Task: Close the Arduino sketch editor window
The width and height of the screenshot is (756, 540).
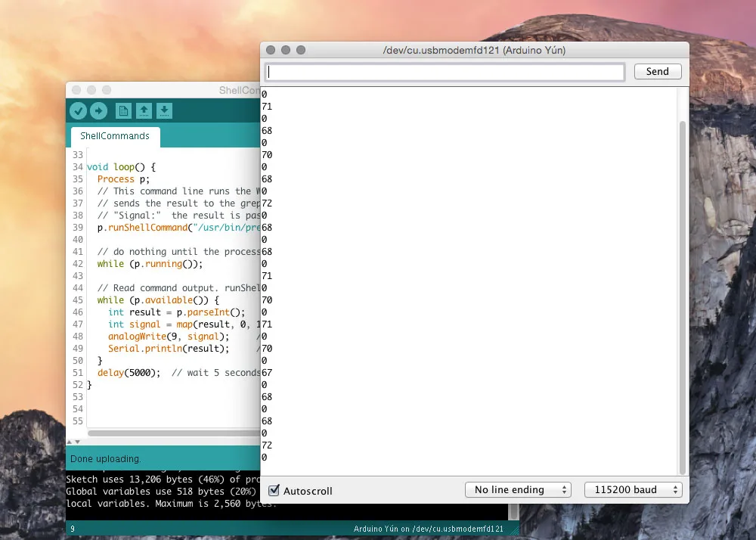Action: click(x=76, y=90)
